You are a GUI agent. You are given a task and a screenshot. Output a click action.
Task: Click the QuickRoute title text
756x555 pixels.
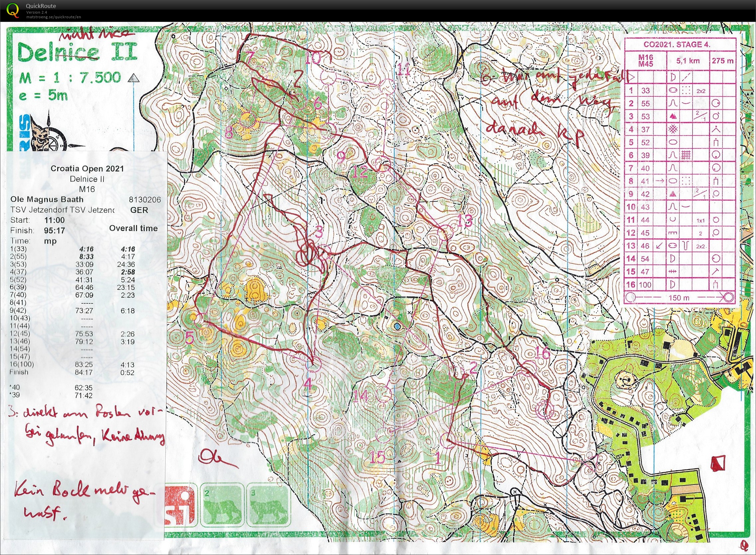point(41,6)
